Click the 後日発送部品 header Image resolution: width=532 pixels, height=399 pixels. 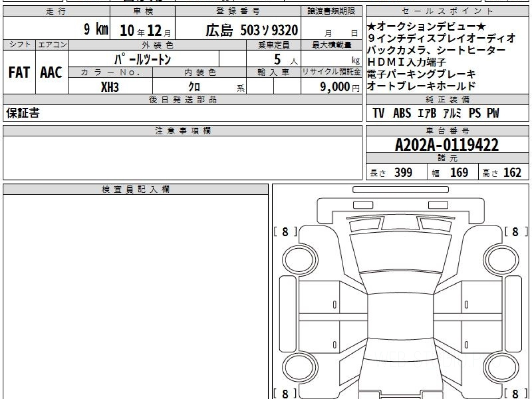tap(183, 100)
